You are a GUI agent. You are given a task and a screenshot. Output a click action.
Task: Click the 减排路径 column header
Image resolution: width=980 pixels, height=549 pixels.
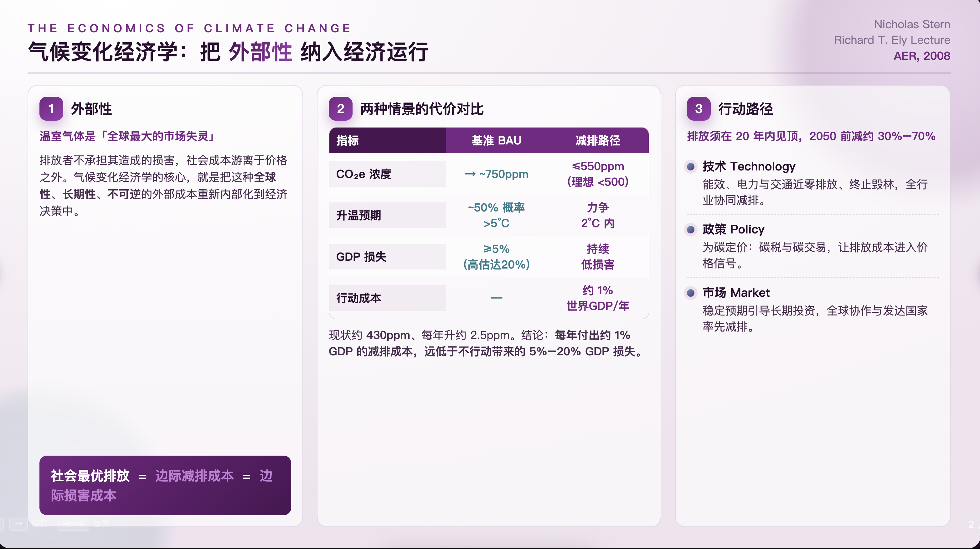tap(598, 140)
